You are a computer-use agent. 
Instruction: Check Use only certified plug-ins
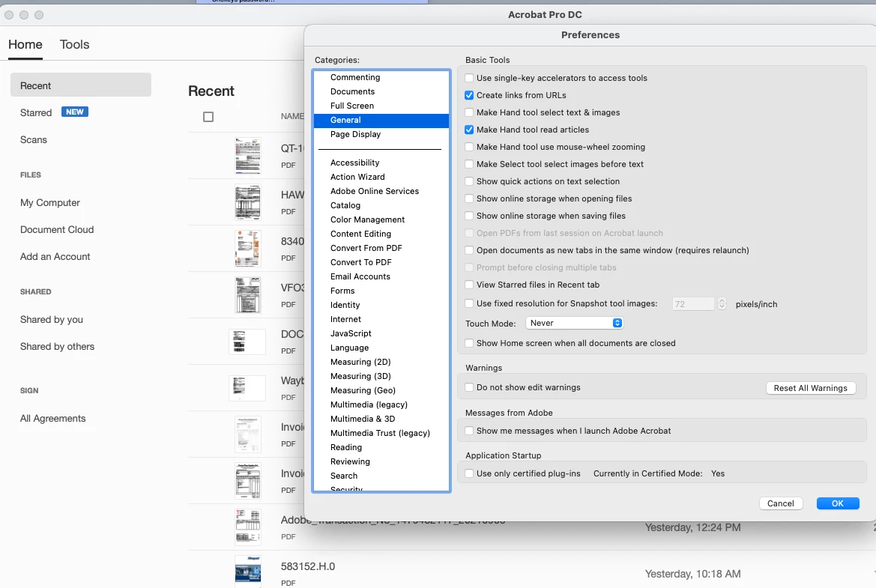coord(469,473)
